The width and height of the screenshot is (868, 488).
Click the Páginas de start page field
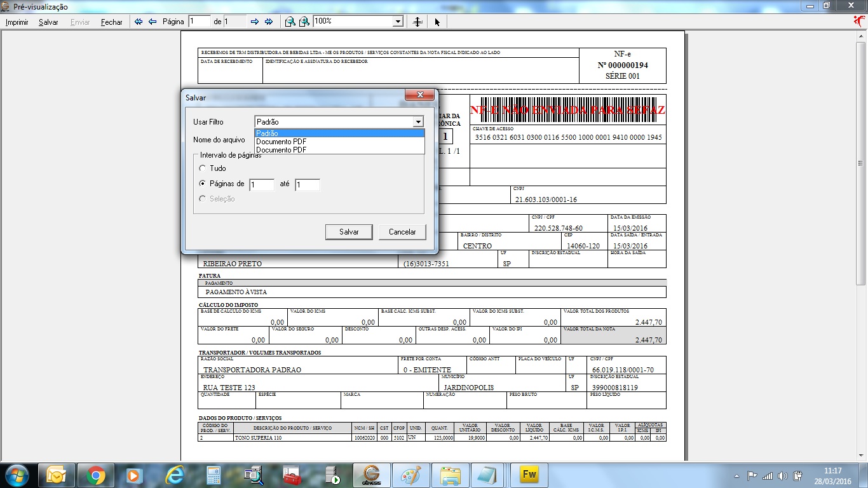pos(262,185)
